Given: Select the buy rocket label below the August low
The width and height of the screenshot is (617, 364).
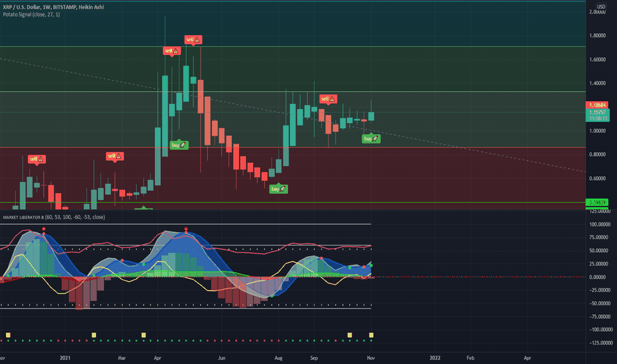Looking at the screenshot, I should click(x=278, y=189).
